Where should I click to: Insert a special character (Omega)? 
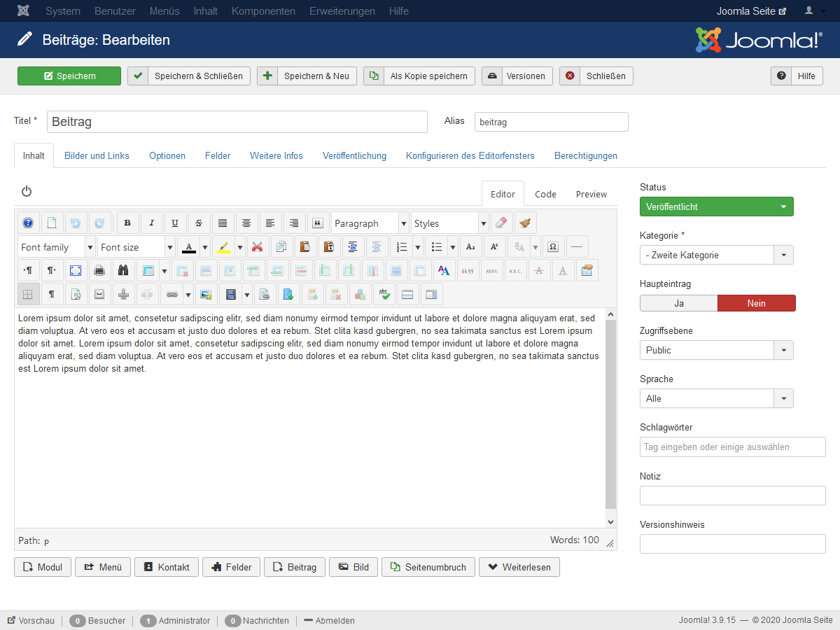(553, 247)
